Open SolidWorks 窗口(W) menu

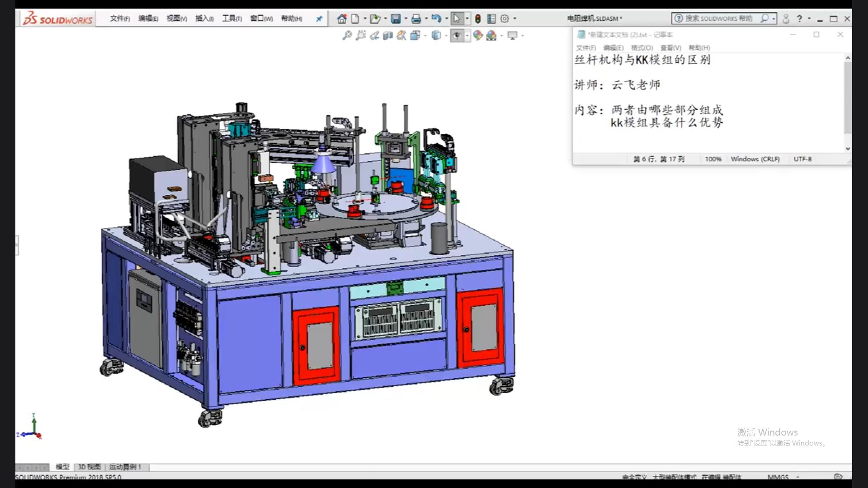tap(261, 19)
